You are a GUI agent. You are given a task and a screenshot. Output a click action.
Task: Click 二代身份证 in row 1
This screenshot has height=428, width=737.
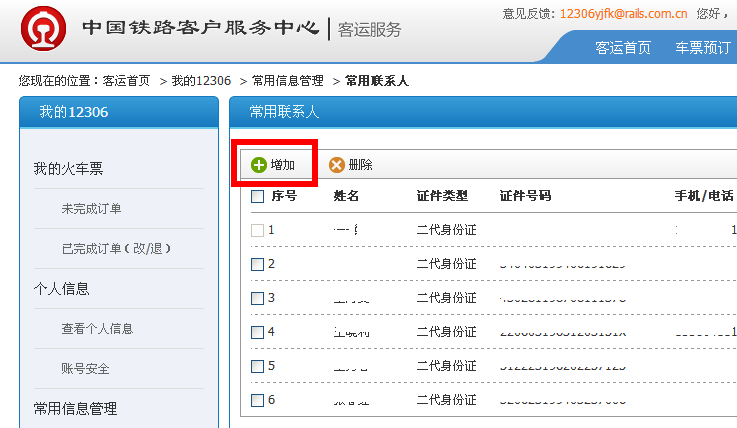tap(447, 230)
